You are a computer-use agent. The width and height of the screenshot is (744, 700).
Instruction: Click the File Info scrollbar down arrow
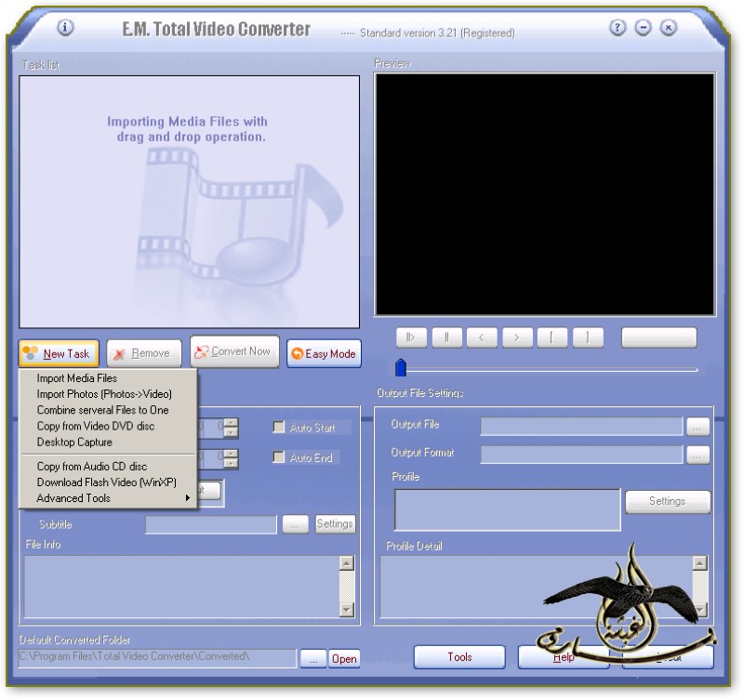point(347,610)
